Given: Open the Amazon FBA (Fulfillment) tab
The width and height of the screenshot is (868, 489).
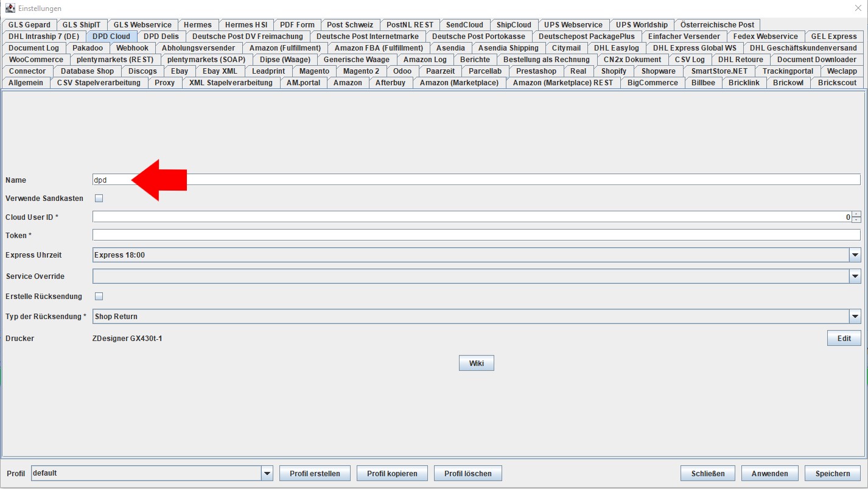Looking at the screenshot, I should pos(379,48).
